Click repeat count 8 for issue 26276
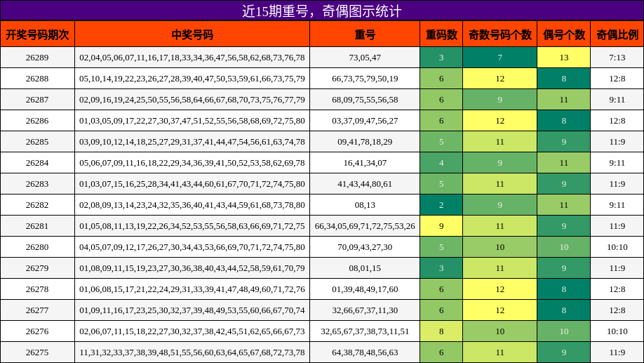 click(441, 331)
